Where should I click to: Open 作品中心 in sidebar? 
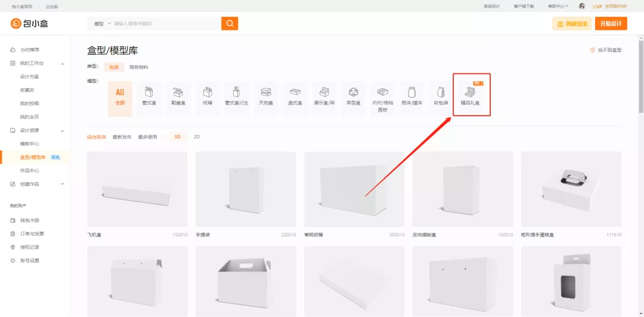[x=30, y=170]
